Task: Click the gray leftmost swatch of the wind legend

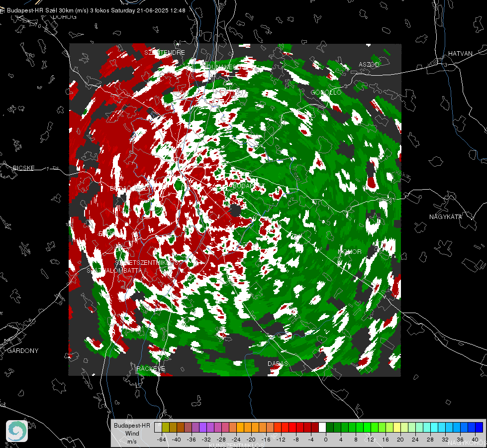Action: (158, 427)
